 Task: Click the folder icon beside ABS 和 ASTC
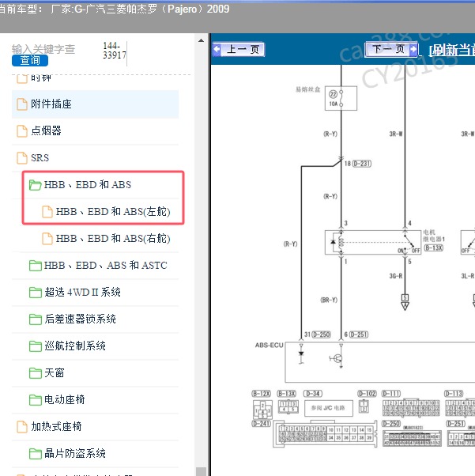click(x=36, y=266)
